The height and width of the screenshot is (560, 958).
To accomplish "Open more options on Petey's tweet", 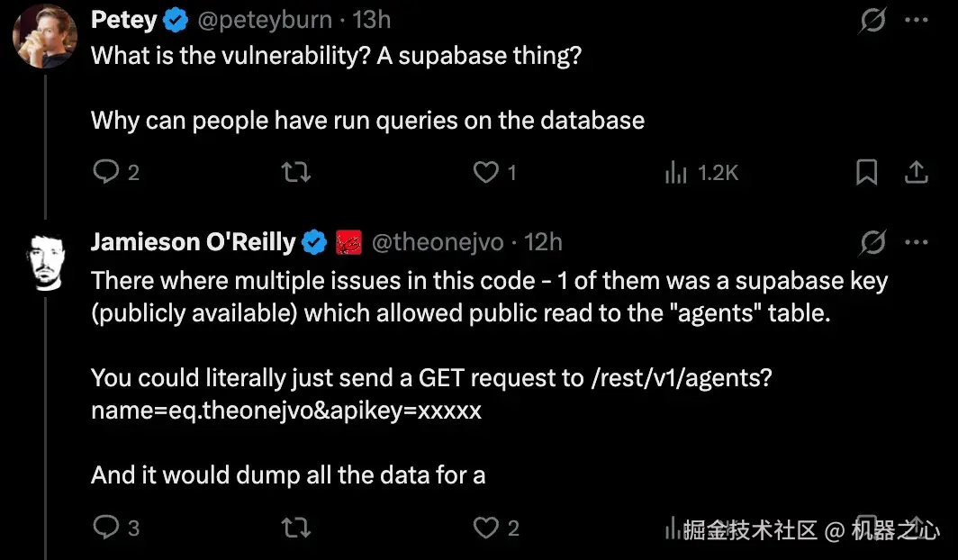I will (x=916, y=20).
